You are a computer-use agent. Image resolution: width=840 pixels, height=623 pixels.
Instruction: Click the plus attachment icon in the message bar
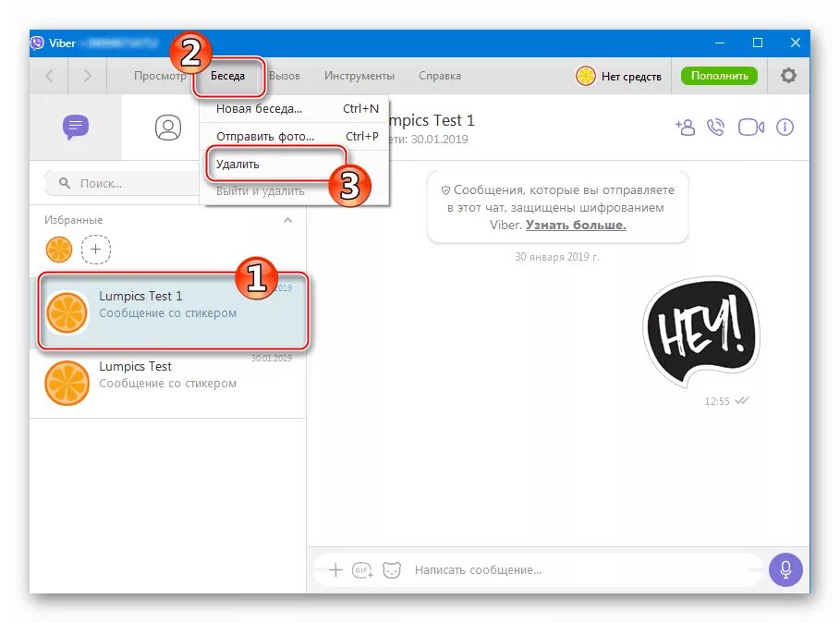tap(335, 570)
